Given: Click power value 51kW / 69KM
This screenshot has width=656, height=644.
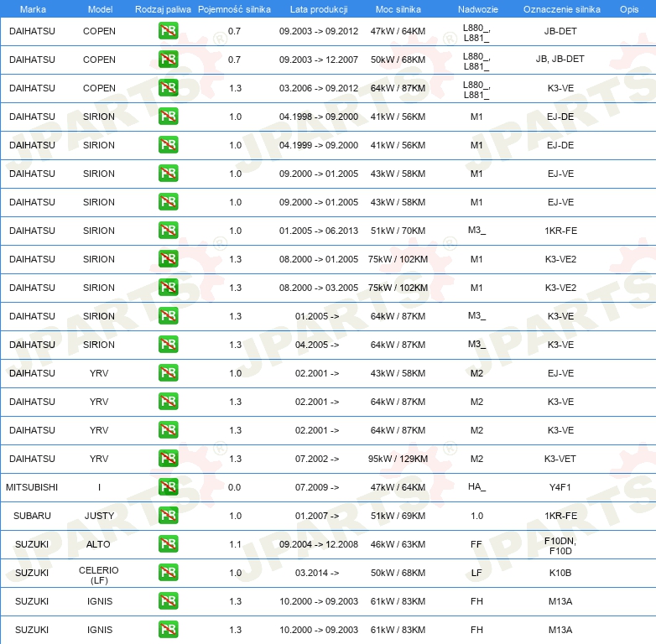Looking at the screenshot, I should click(398, 516).
